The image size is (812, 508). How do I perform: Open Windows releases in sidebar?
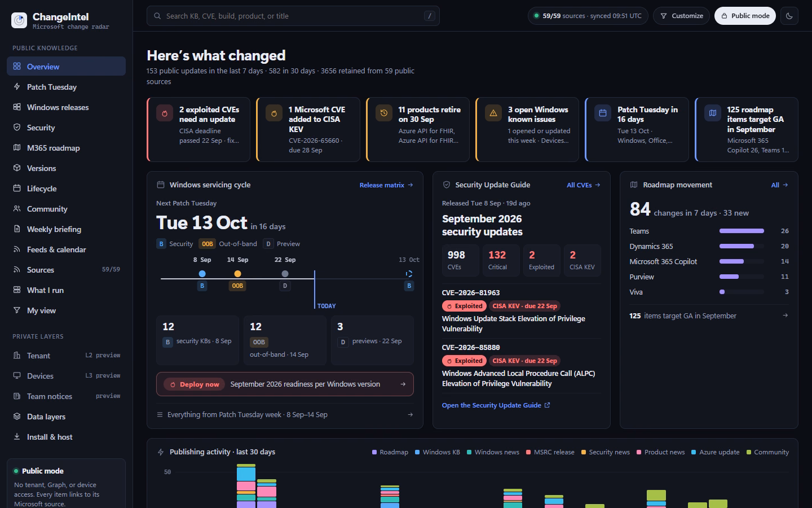tap(66, 107)
